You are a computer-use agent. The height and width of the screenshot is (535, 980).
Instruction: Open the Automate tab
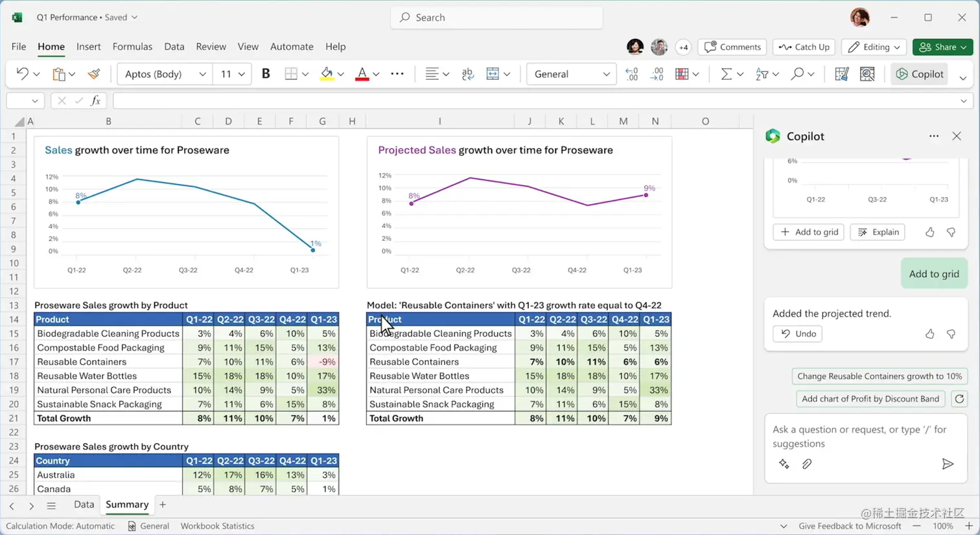click(x=292, y=47)
